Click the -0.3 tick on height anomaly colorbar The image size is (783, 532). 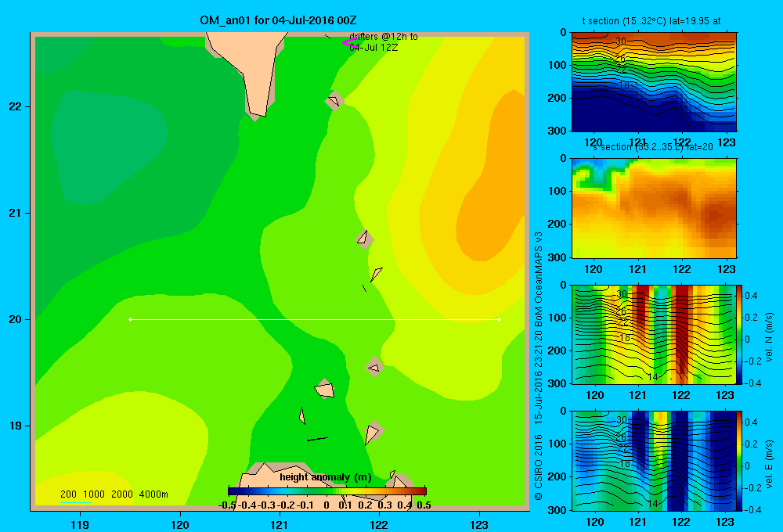point(266,505)
